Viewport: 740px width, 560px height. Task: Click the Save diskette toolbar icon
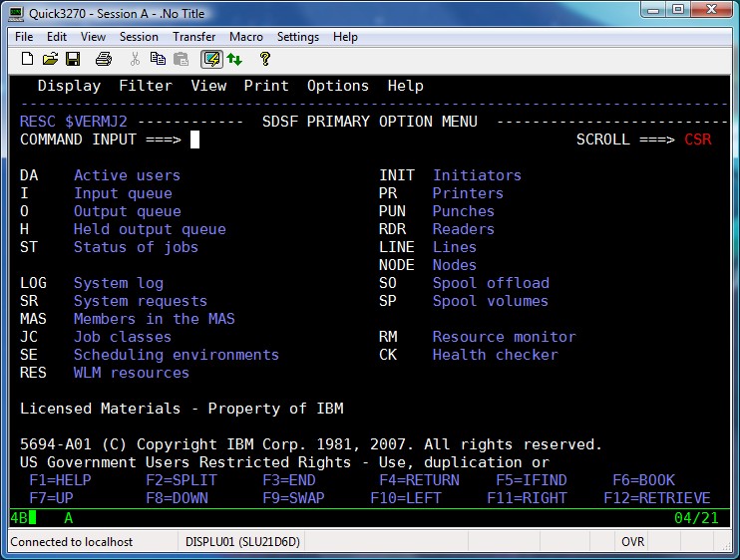click(x=73, y=59)
